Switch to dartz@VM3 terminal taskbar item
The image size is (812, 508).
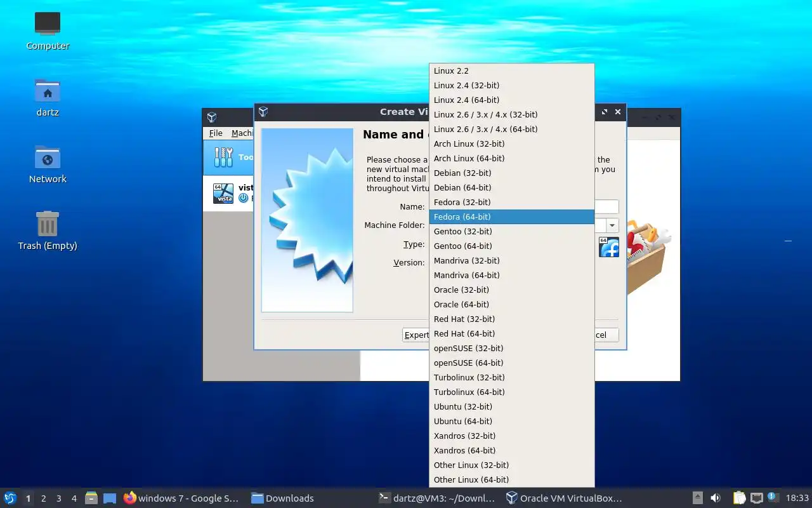tap(438, 498)
